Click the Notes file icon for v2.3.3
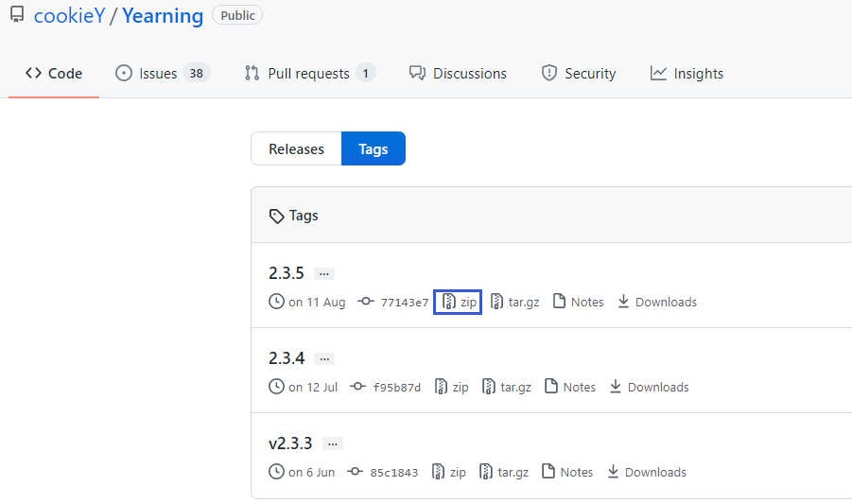852x504 pixels. click(x=548, y=472)
